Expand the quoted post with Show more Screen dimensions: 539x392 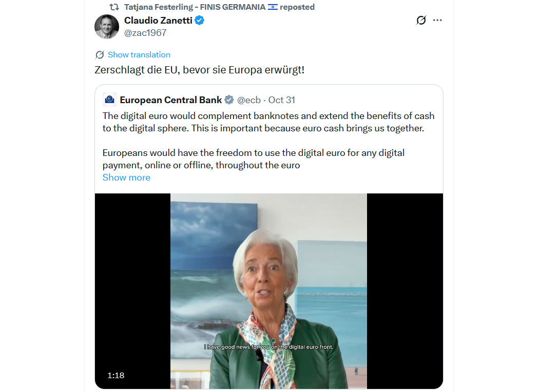(126, 178)
